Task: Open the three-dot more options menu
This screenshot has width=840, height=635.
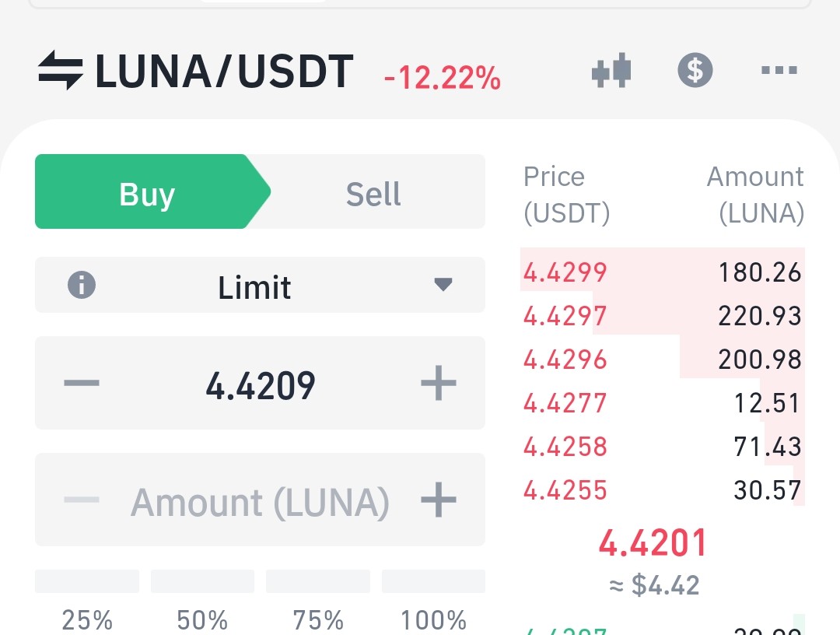Action: point(779,70)
